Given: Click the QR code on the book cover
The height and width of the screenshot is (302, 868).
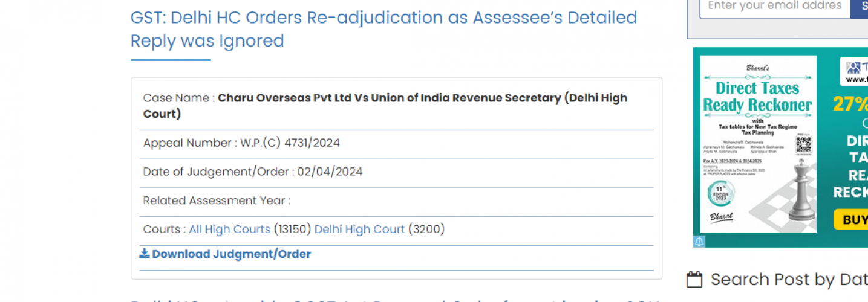Looking at the screenshot, I should pyautogui.click(x=803, y=144).
